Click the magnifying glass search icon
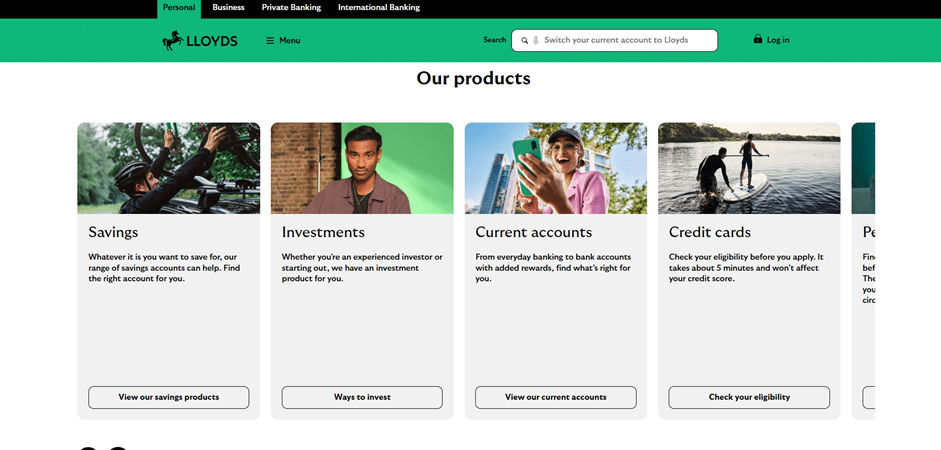 pos(525,41)
